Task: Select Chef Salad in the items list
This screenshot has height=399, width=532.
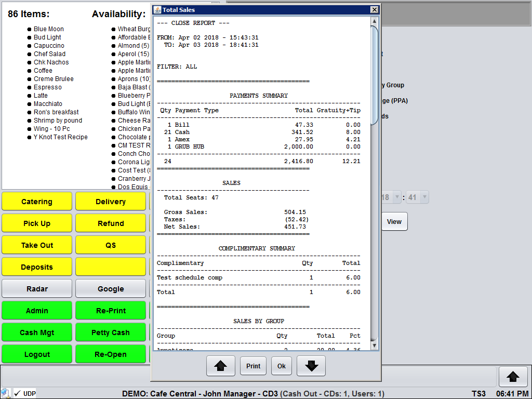Action: pyautogui.click(x=50, y=54)
